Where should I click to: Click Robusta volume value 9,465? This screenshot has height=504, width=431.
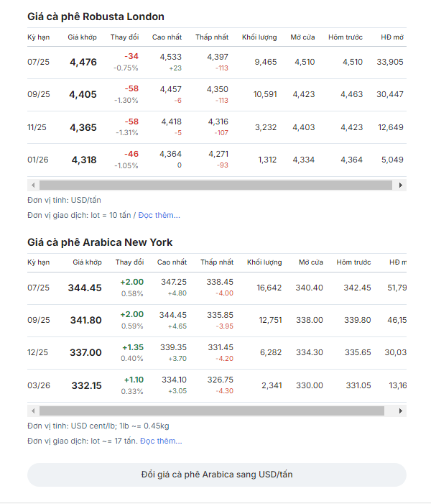pos(266,62)
